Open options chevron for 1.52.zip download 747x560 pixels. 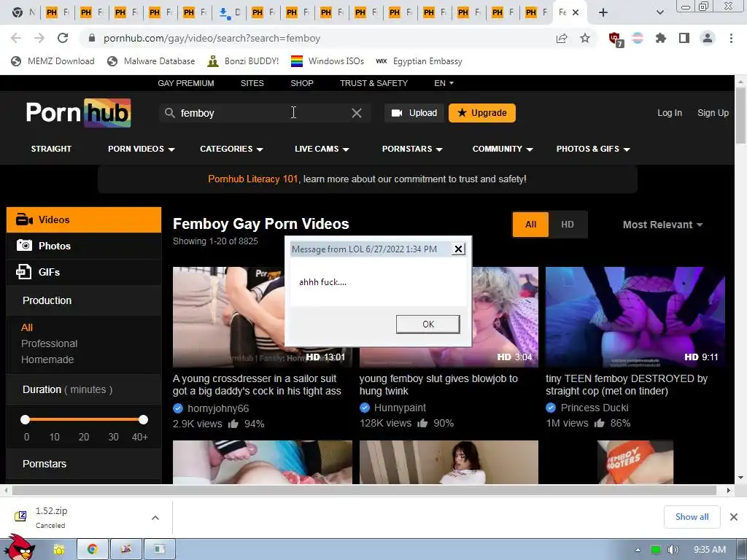coord(155,517)
